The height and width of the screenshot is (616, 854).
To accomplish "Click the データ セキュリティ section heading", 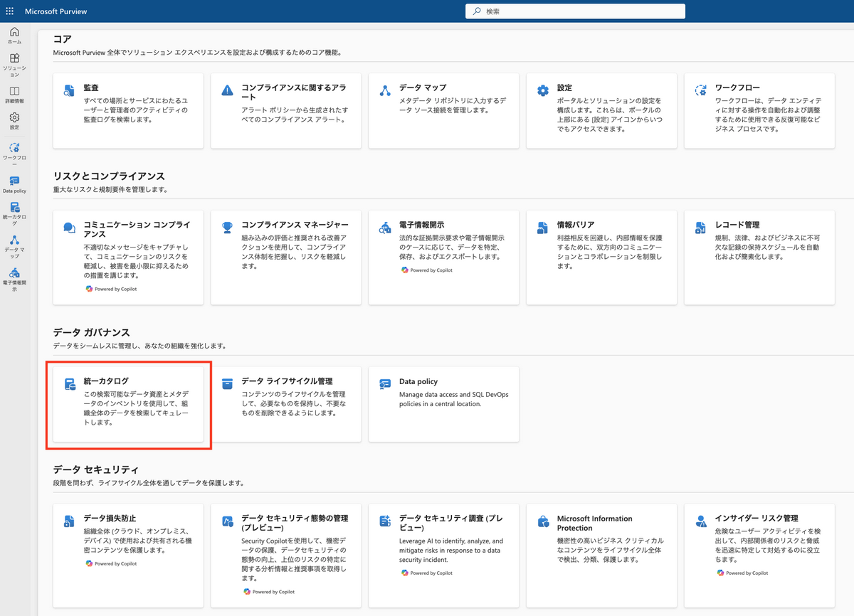I will click(96, 469).
